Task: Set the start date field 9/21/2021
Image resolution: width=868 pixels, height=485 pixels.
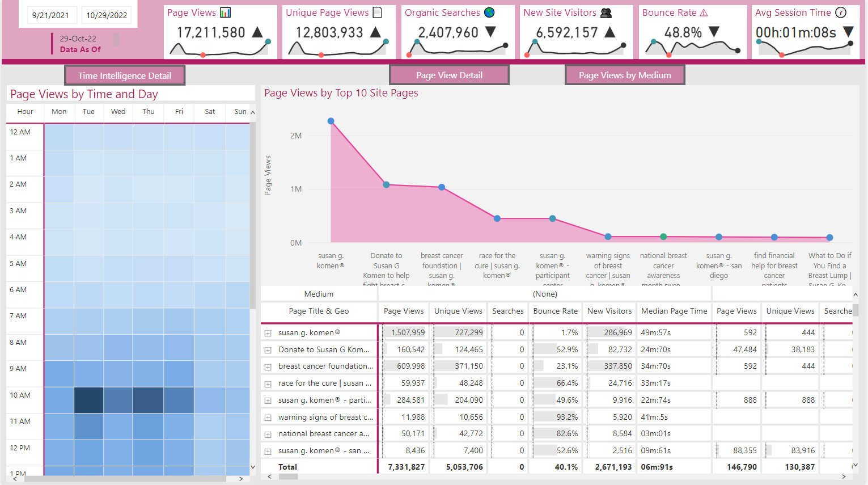Action: pos(50,15)
